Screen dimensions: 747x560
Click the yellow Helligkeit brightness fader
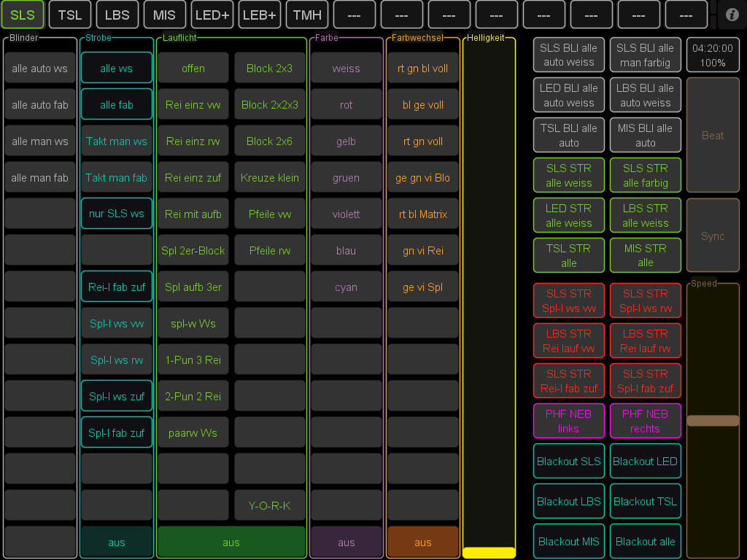click(x=489, y=552)
